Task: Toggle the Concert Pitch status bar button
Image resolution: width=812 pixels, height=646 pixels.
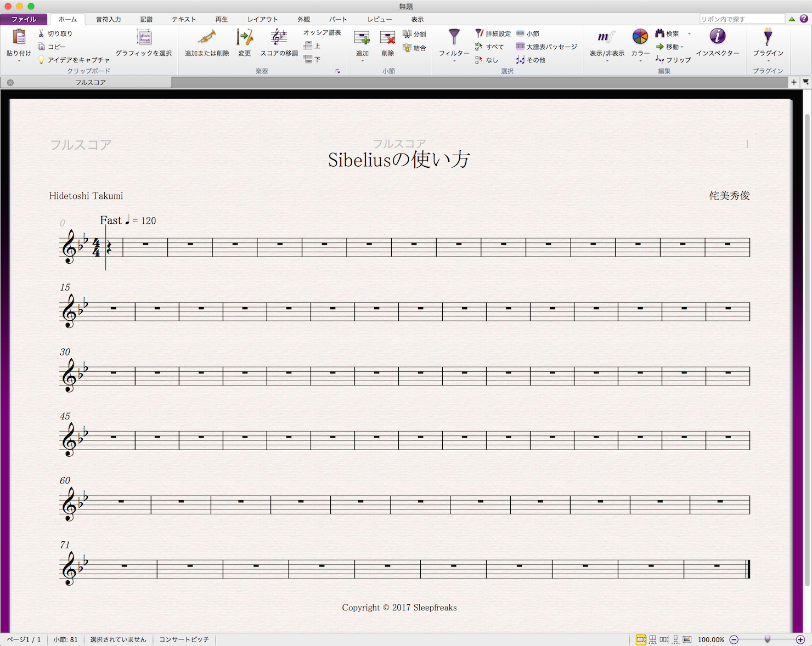Action: (x=184, y=639)
